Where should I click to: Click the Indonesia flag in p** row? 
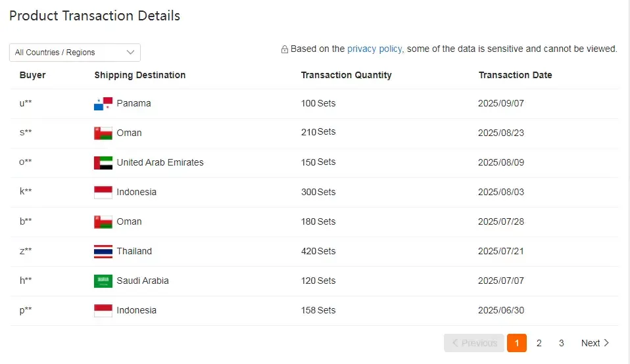[103, 310]
